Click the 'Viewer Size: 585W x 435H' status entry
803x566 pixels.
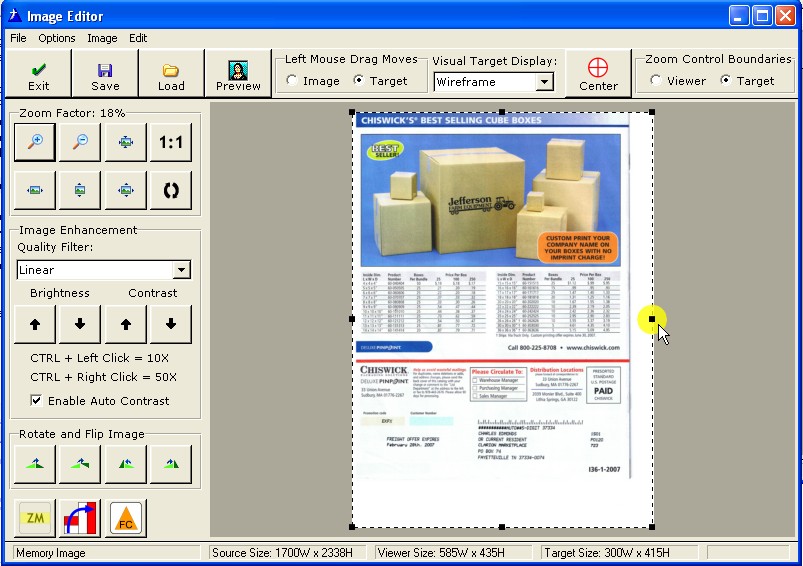point(441,553)
